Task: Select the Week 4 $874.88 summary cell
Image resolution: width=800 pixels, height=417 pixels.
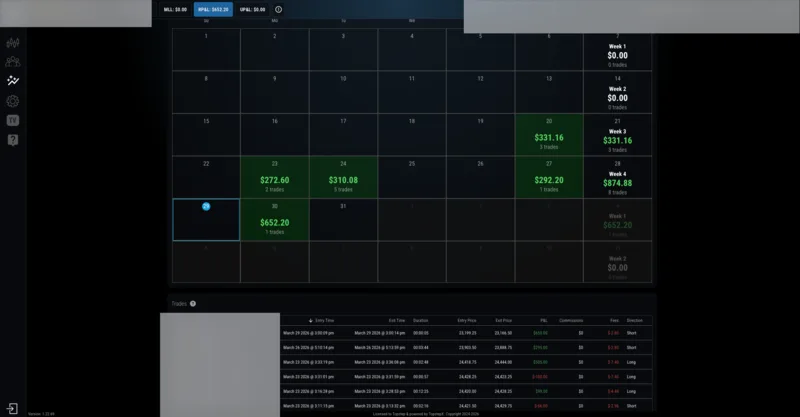Action: [617, 177]
